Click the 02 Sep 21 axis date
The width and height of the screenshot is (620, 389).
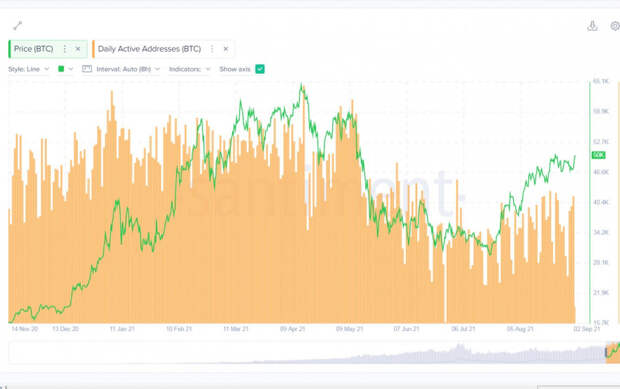[x=587, y=329]
